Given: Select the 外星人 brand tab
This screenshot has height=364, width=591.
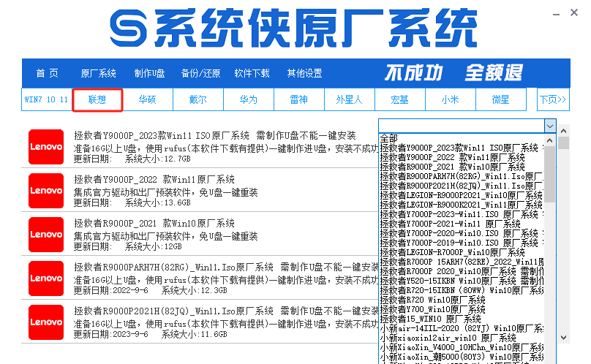Looking at the screenshot, I should (350, 100).
